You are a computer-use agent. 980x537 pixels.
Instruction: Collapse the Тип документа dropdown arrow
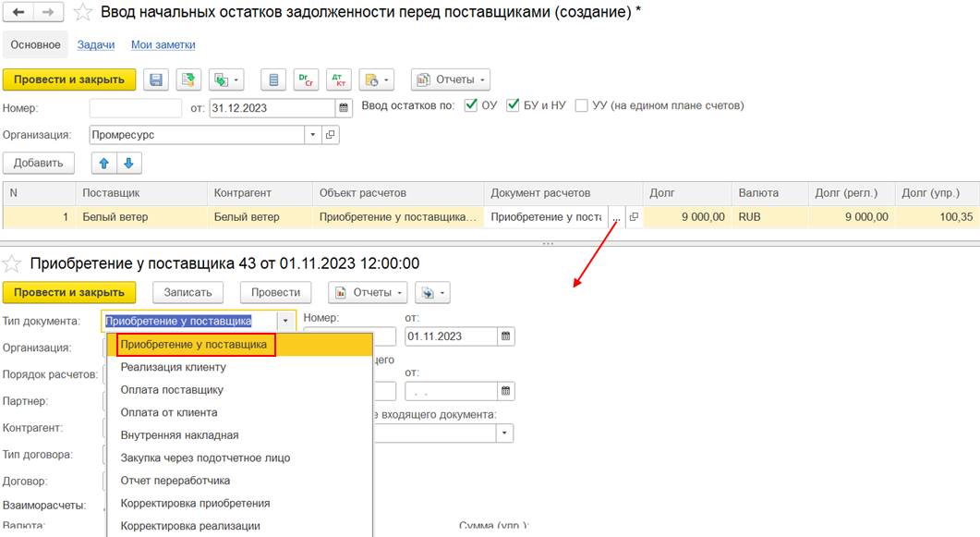point(286,322)
